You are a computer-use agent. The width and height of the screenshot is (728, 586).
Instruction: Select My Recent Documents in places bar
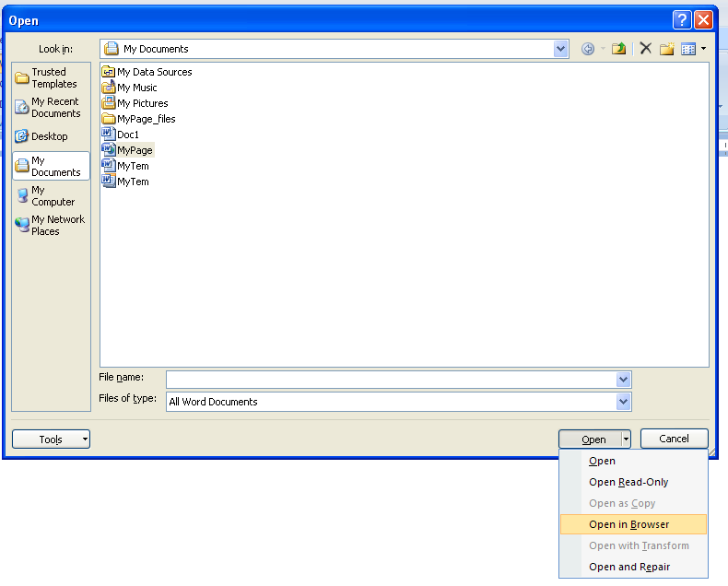[x=51, y=107]
